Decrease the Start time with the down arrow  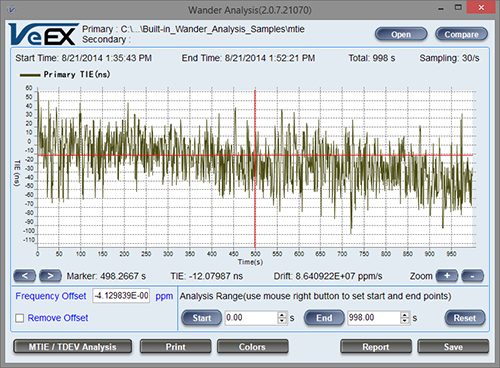282,321
